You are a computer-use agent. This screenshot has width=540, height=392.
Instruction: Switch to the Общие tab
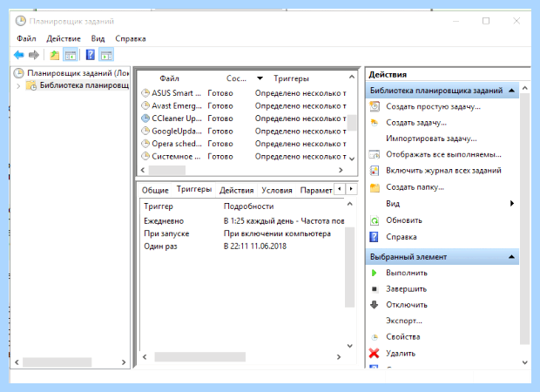[155, 190]
